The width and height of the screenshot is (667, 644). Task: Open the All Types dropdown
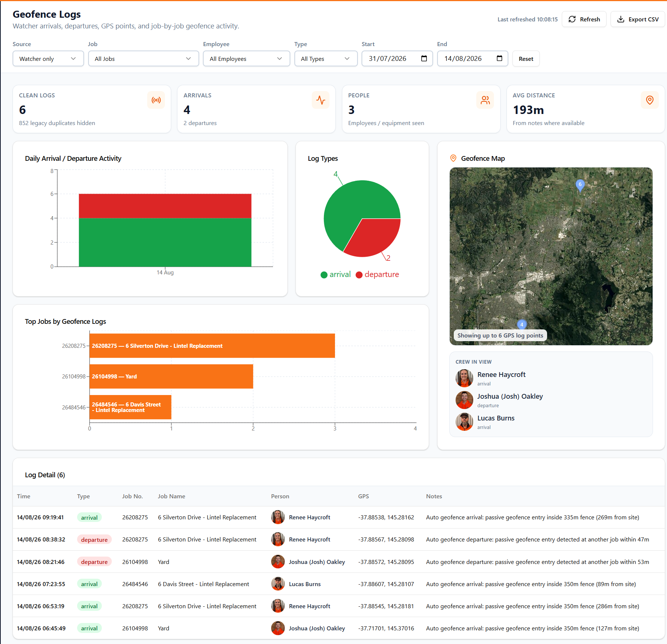tap(326, 59)
